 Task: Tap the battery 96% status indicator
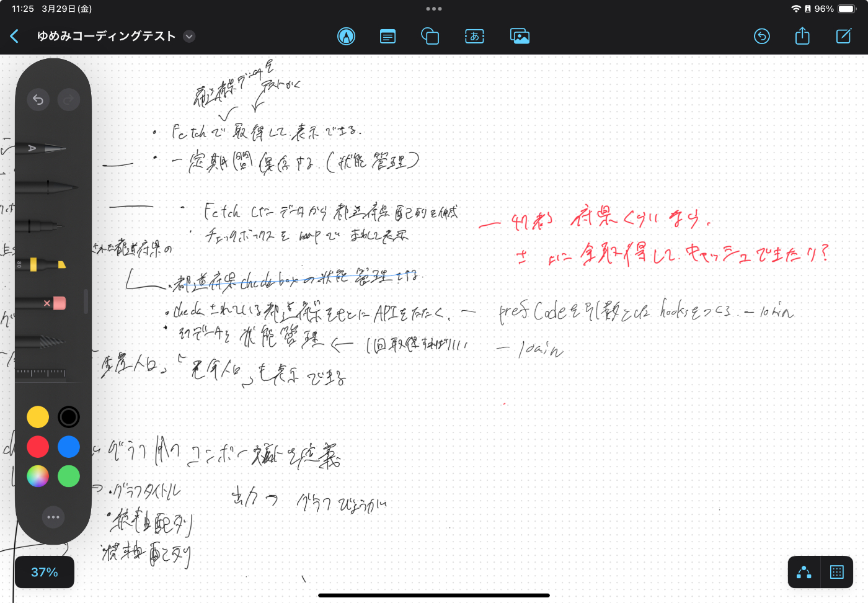(835, 9)
